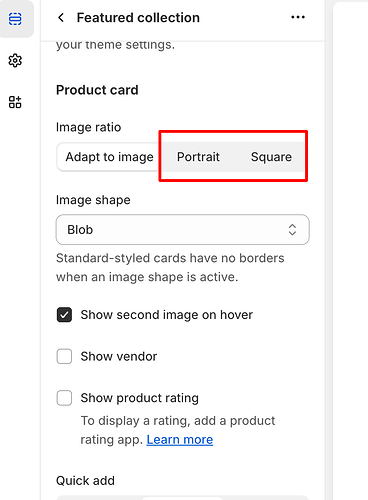Select Square image ratio
The image size is (368, 500).
point(271,157)
